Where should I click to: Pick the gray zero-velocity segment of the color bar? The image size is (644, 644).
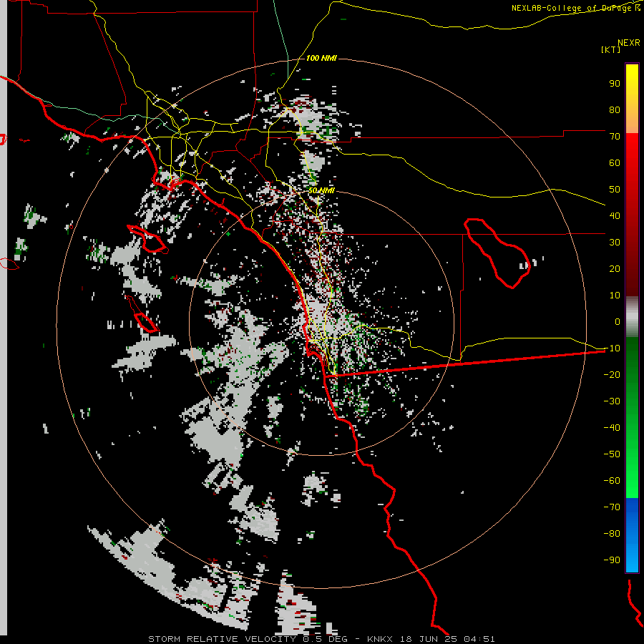coord(632,317)
